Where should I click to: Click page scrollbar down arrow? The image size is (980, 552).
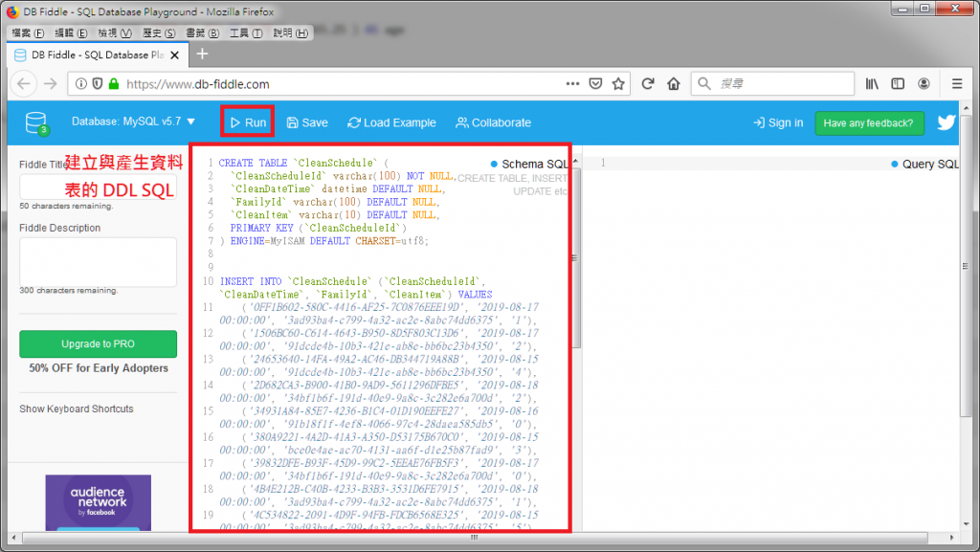(967, 524)
